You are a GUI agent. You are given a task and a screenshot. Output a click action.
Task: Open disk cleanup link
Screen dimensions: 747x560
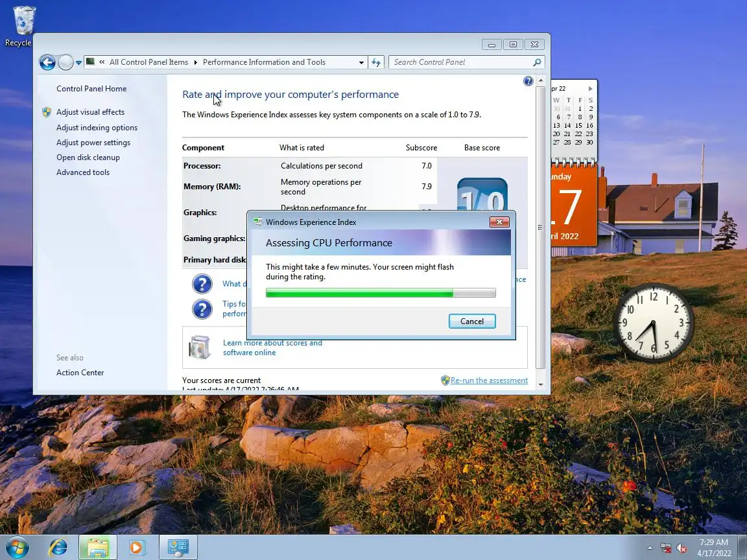tap(88, 157)
